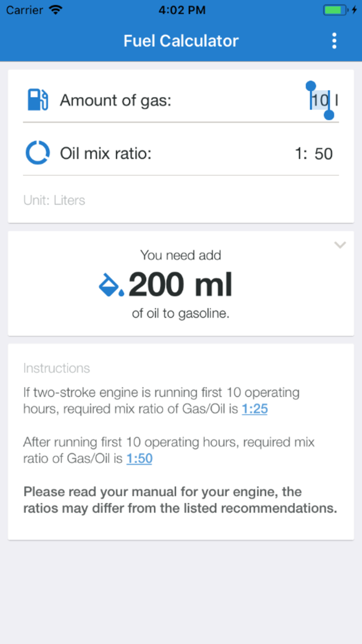This screenshot has width=362, height=644.
Task: Tap the gas pump icon
Action: click(38, 100)
